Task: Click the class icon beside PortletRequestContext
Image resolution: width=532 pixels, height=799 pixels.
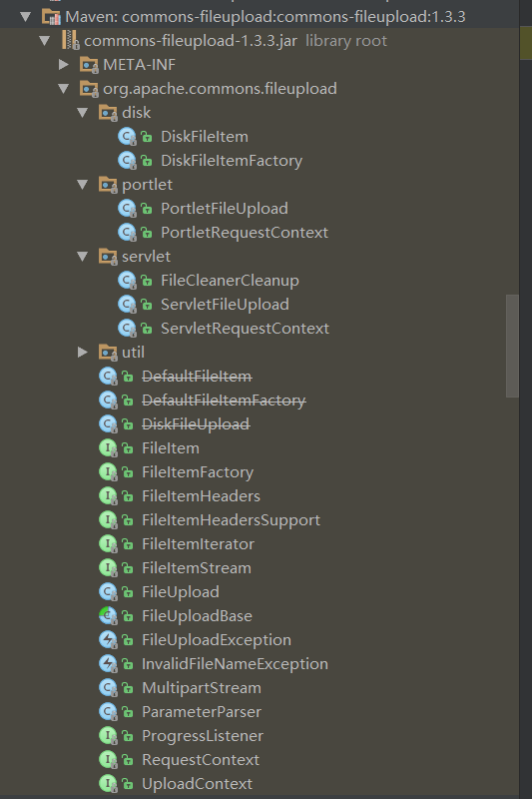Action: 127,233
